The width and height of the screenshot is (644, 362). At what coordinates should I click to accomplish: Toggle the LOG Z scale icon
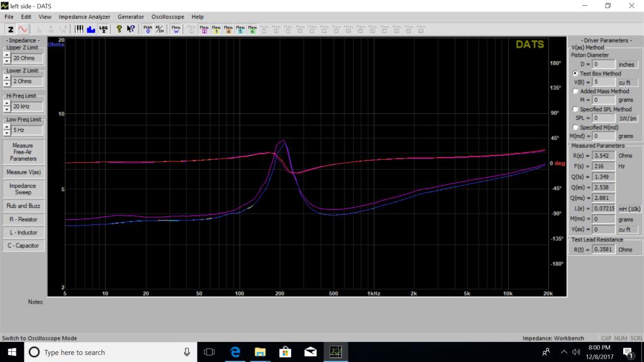(104, 29)
